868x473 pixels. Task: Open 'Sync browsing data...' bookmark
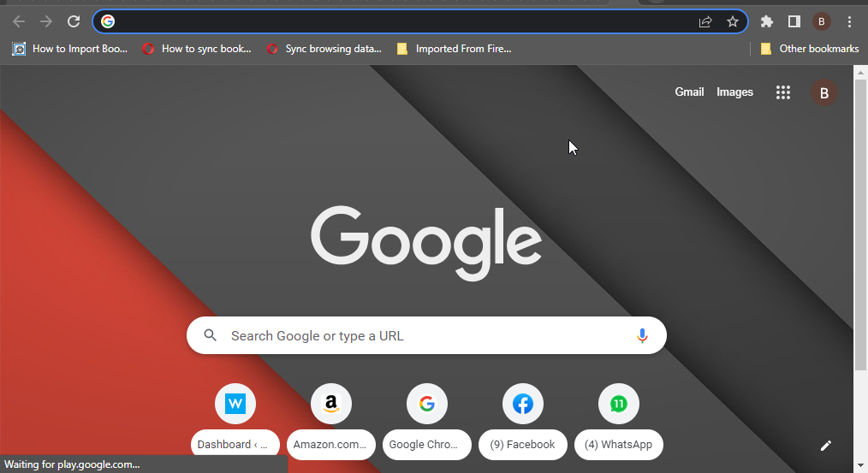[x=324, y=49]
